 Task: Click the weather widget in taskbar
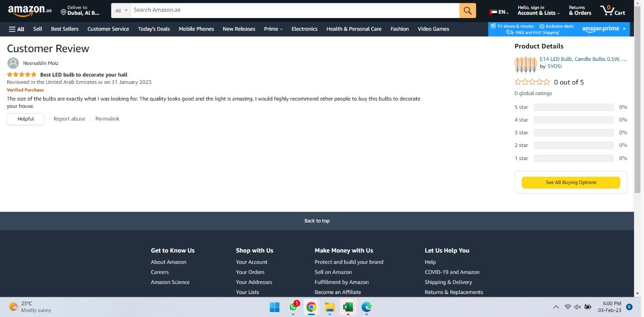point(30,307)
